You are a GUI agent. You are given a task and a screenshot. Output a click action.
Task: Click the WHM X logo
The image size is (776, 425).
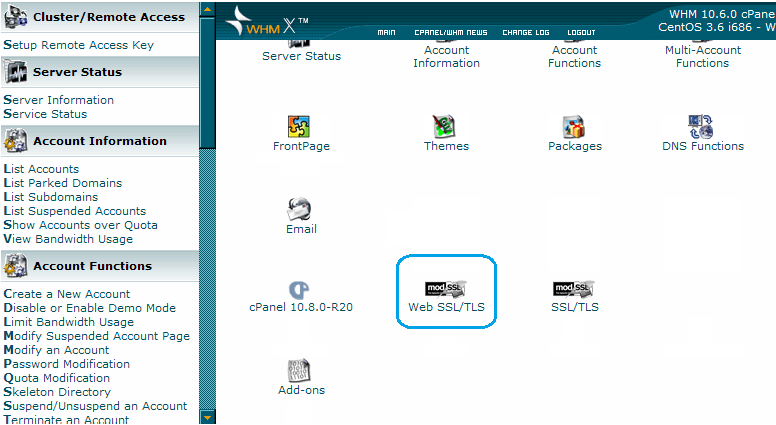266,23
